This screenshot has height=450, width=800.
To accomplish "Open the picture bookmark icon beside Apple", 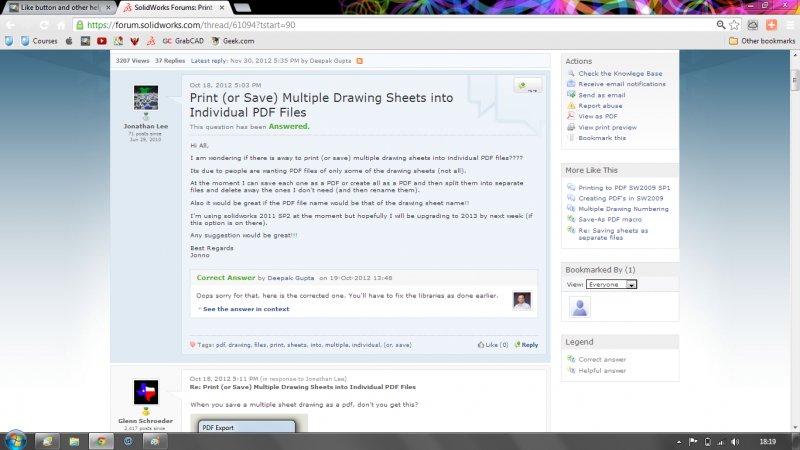I will tap(85, 41).
